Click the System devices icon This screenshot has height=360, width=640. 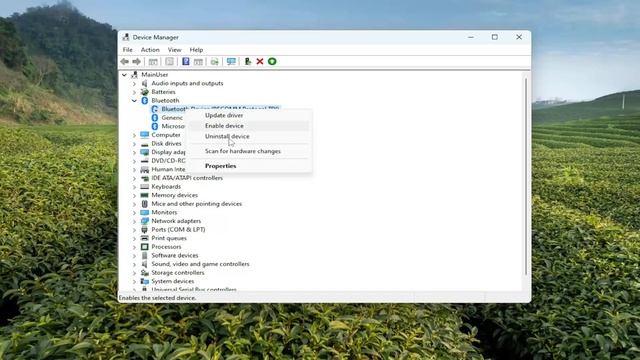click(144, 281)
